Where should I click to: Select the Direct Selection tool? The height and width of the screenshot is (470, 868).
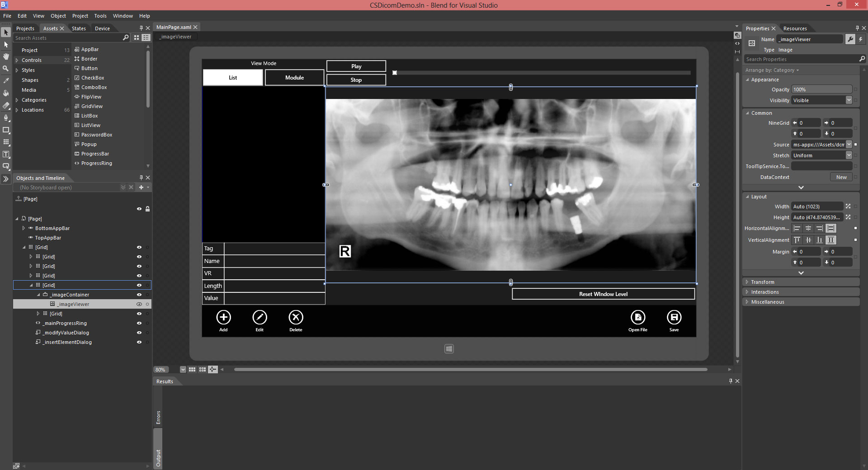[6, 45]
